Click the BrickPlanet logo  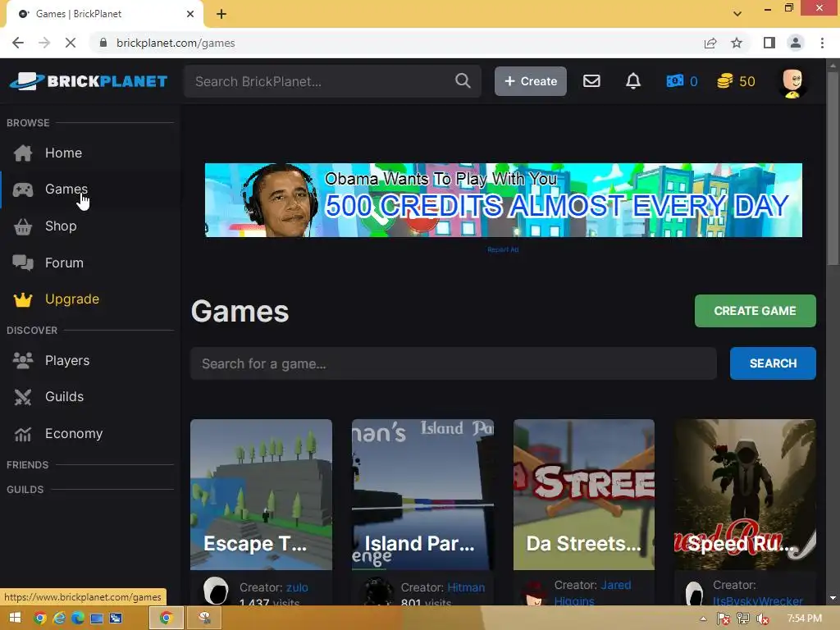tap(89, 81)
